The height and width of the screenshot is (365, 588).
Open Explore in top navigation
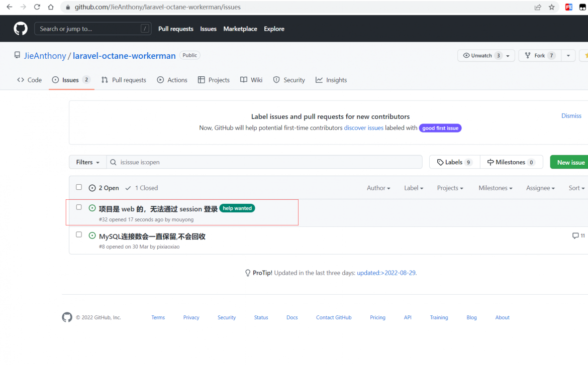[274, 29]
